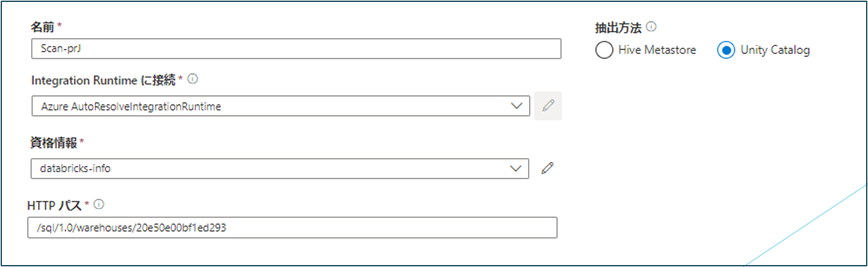Screen dimensions: 868x267
Task: Click the Hive Metastore option text
Action: pos(657,50)
